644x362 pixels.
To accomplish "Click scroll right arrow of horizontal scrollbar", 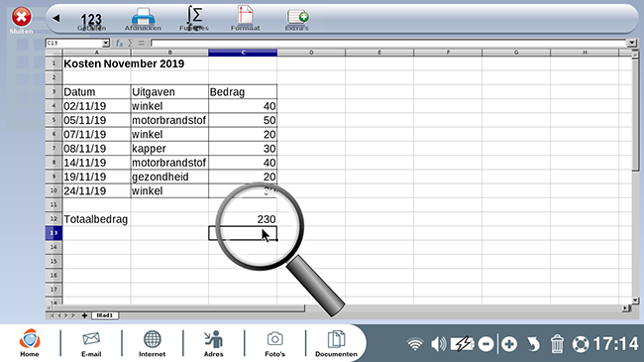I will (625, 307).
